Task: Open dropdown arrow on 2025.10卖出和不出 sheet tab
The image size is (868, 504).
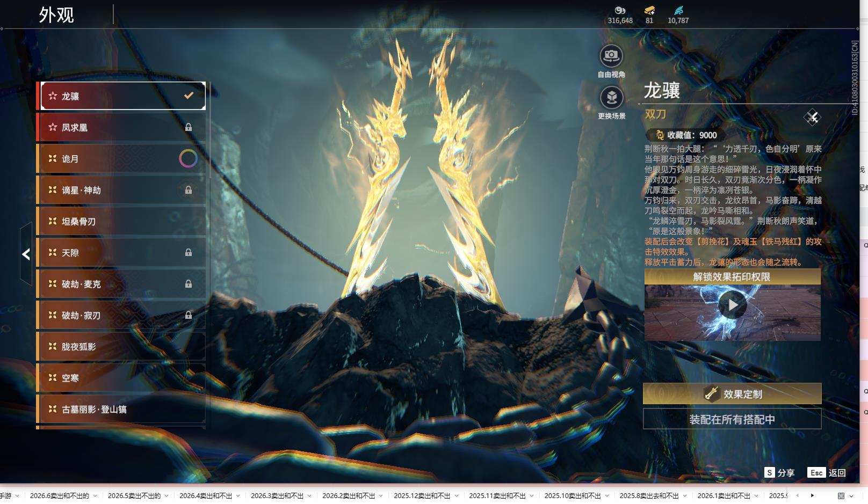Action: point(607,496)
